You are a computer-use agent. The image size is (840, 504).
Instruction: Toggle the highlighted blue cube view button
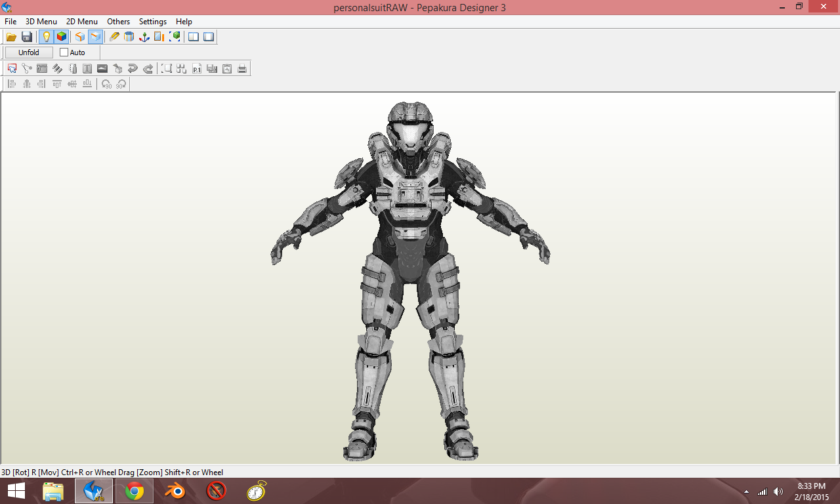click(95, 37)
